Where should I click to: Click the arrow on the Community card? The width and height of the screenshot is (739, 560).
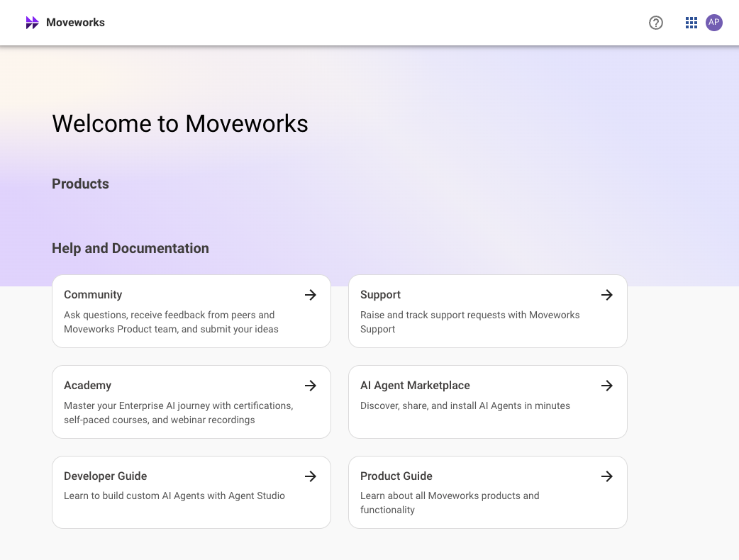[310, 295]
